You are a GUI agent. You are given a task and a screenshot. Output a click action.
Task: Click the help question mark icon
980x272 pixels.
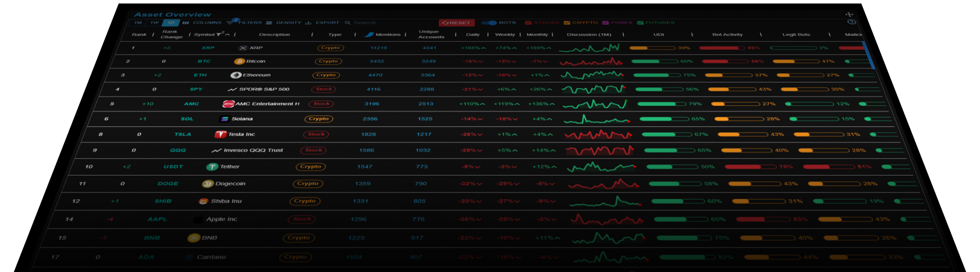click(851, 22)
